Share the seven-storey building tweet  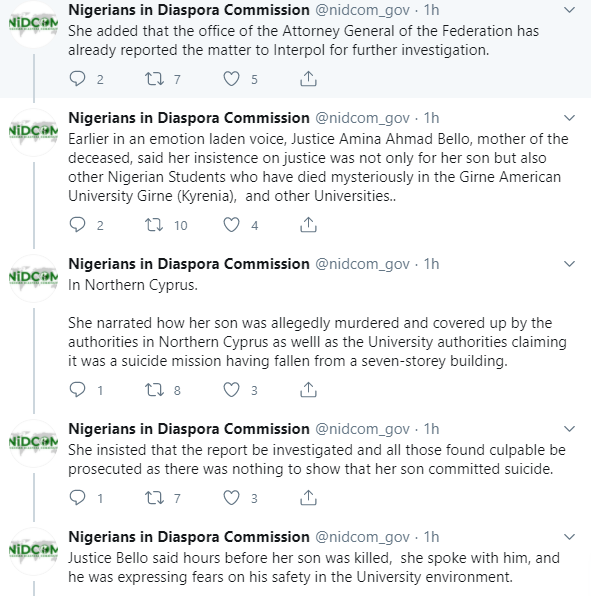pos(308,390)
